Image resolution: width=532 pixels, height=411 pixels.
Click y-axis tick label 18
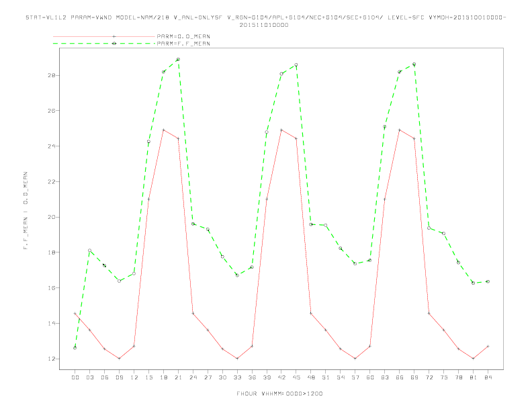click(x=52, y=253)
